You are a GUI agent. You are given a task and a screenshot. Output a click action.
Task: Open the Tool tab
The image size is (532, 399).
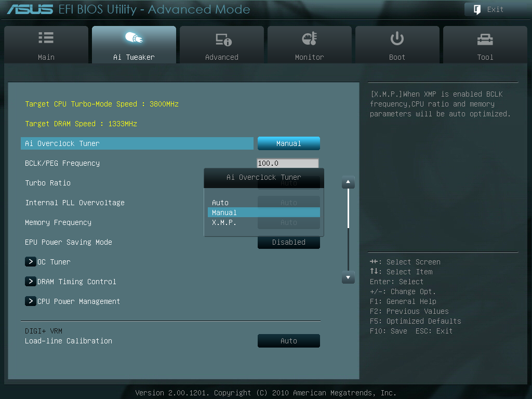click(485, 45)
